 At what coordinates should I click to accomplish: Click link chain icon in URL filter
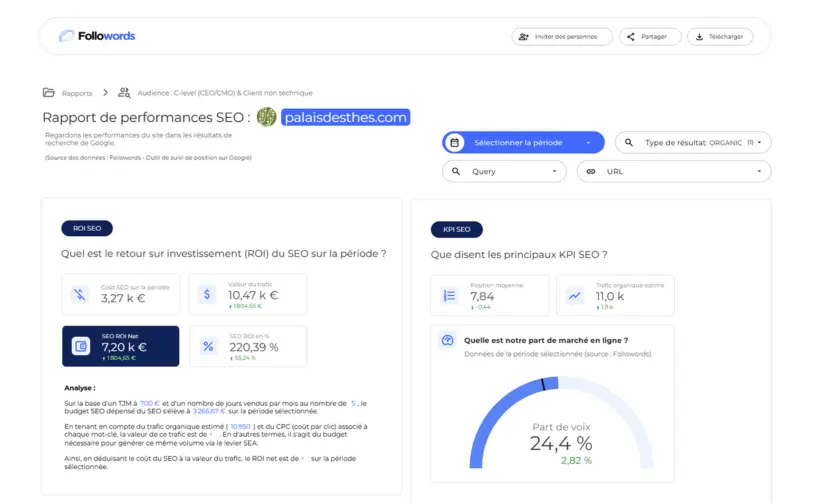point(591,171)
